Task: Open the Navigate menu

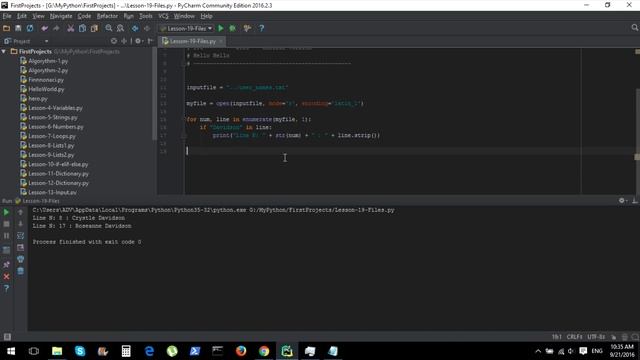Action: click(x=61, y=16)
